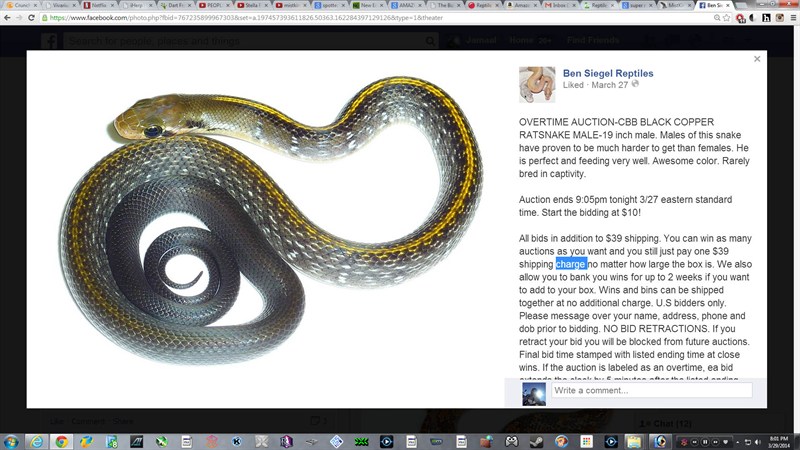Open the volume speaker tray icon
Image resolution: width=800 pixels, height=450 pixels.
click(758, 442)
